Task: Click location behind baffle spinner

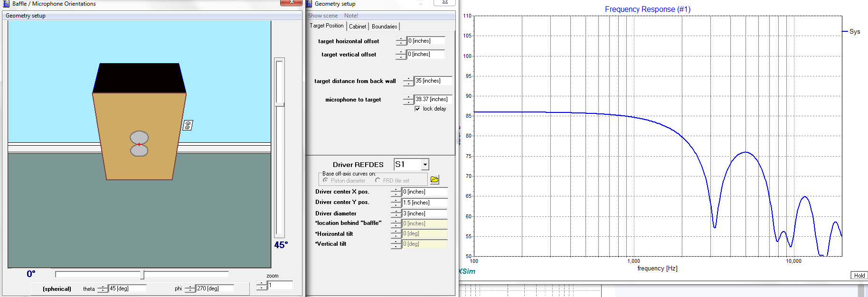Action: [396, 223]
